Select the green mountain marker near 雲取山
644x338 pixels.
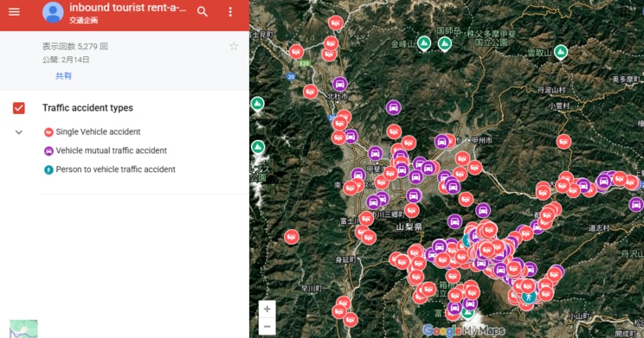pyautogui.click(x=561, y=52)
